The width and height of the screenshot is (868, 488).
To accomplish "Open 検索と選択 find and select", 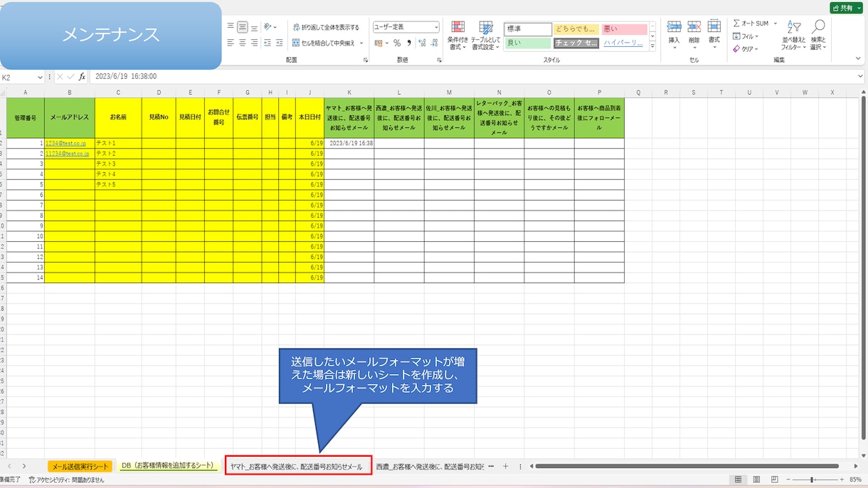I will point(818,35).
